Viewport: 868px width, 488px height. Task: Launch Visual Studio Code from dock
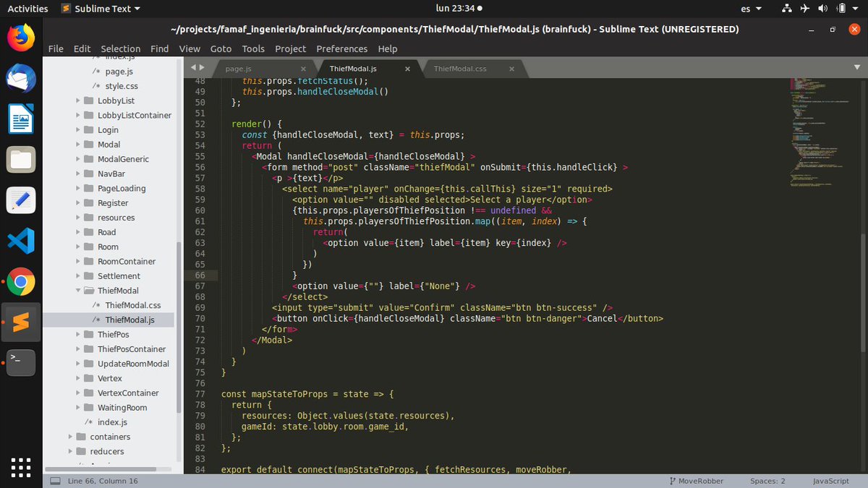tap(21, 241)
